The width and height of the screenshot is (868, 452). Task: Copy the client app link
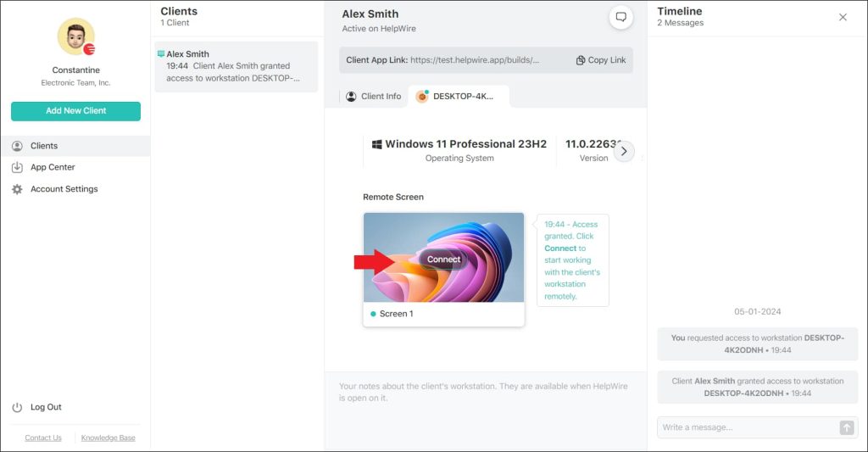[600, 60]
